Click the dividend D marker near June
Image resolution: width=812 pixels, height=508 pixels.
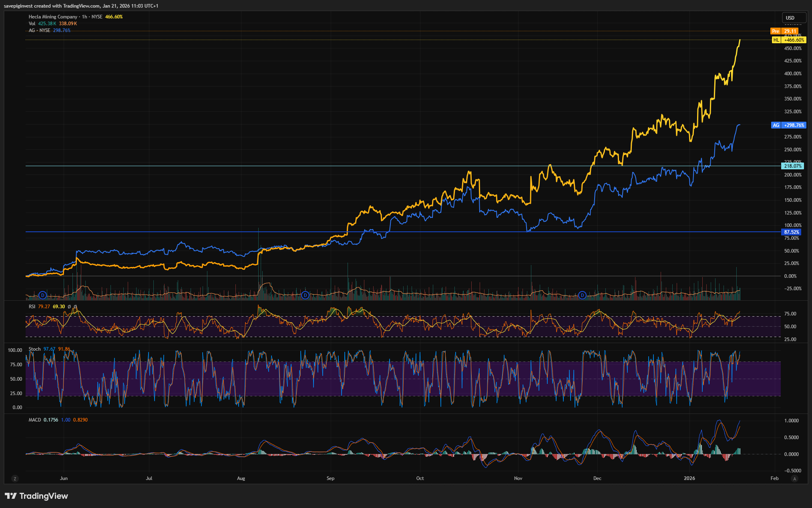click(43, 295)
